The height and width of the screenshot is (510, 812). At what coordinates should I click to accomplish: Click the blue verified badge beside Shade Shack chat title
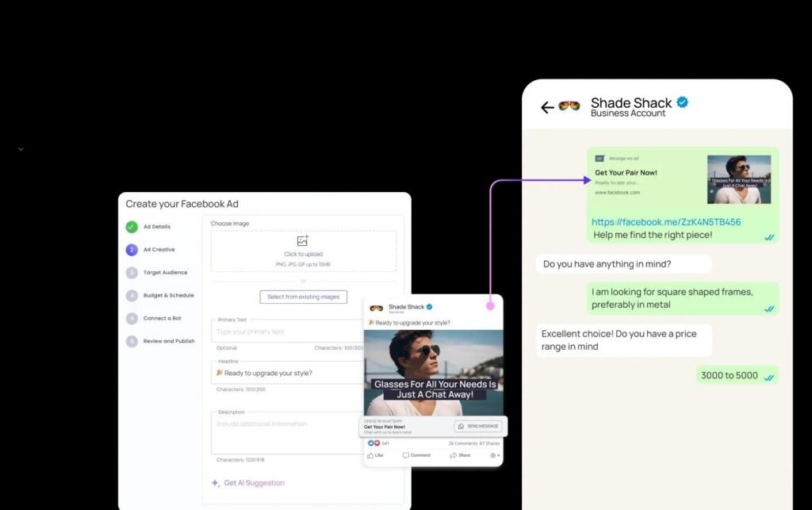click(x=683, y=102)
